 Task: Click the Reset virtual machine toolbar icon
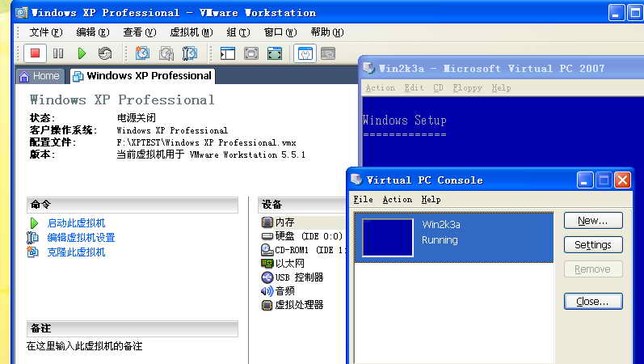click(105, 53)
